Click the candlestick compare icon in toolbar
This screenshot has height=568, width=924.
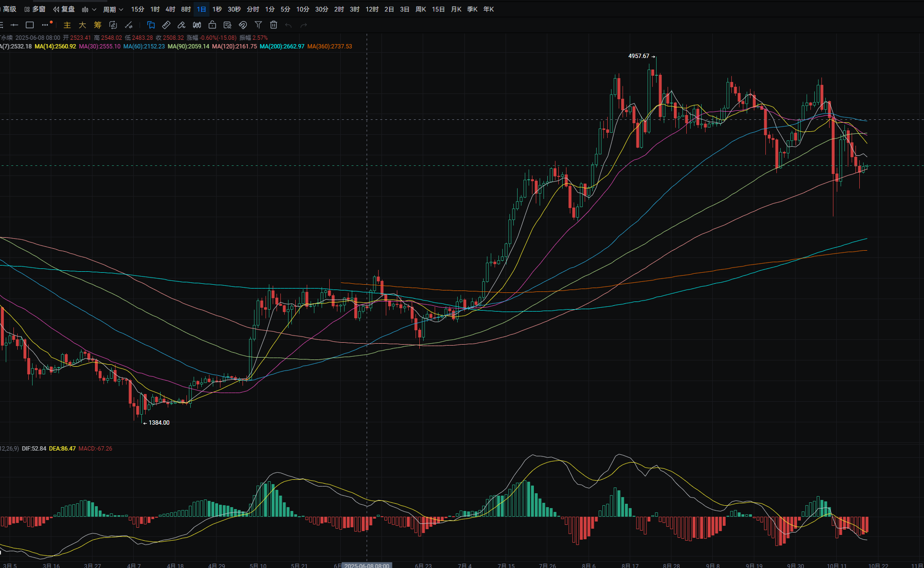pyautogui.click(x=197, y=25)
